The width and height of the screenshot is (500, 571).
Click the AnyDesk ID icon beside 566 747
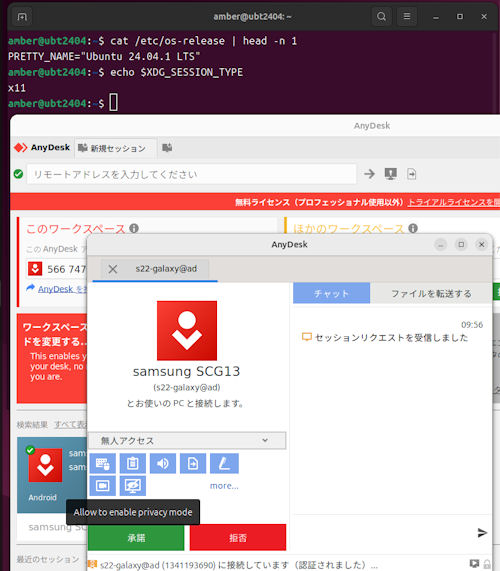tap(35, 269)
